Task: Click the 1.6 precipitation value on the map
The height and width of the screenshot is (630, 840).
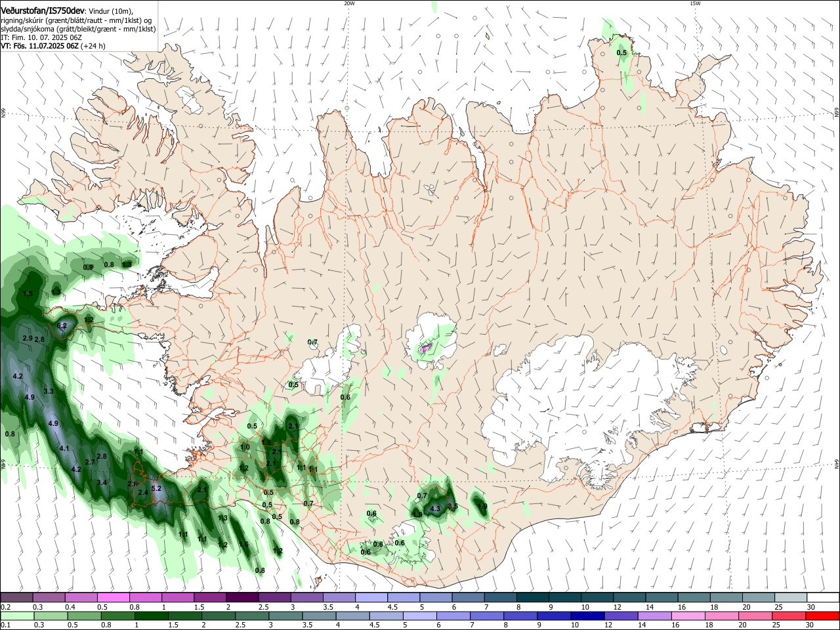Action: click(243, 544)
